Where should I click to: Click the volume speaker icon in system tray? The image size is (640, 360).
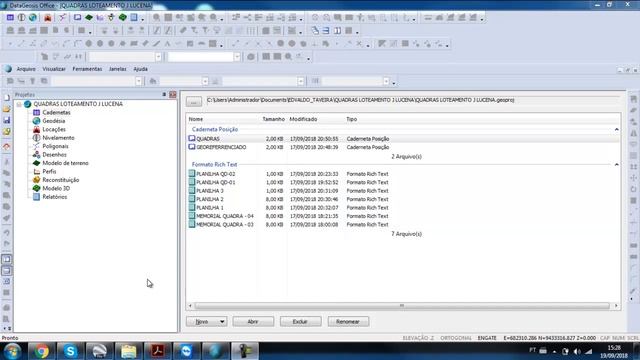[577, 351]
